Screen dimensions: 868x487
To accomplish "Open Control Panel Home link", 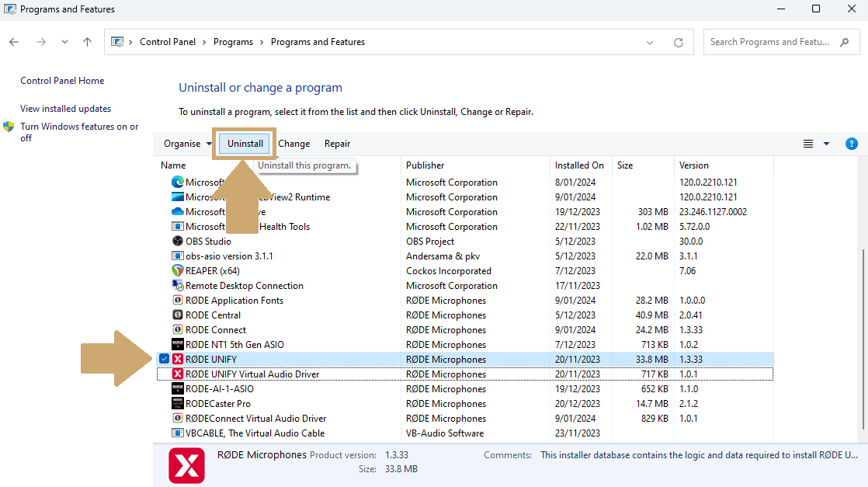I will 62,80.
